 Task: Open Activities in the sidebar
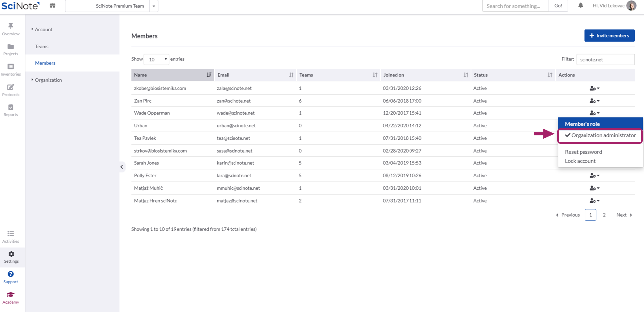(11, 237)
